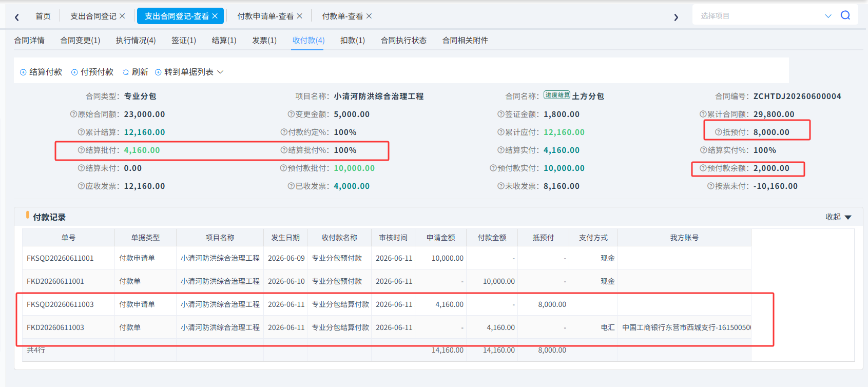Open the 扣款(1) tab

tap(353, 40)
